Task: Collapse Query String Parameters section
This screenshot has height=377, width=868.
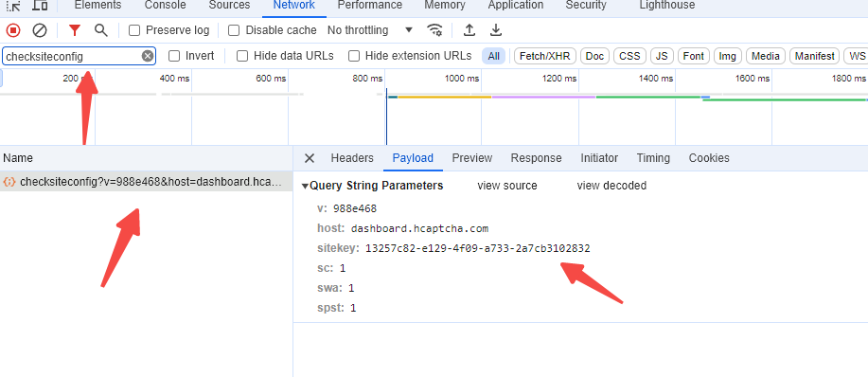Action: (373, 186)
